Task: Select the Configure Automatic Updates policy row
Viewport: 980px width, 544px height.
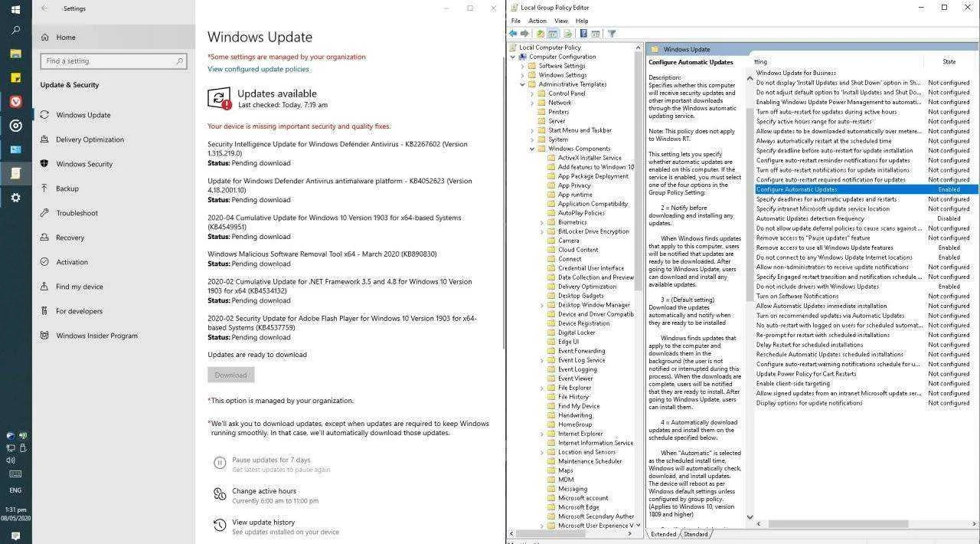Action: tap(867, 189)
